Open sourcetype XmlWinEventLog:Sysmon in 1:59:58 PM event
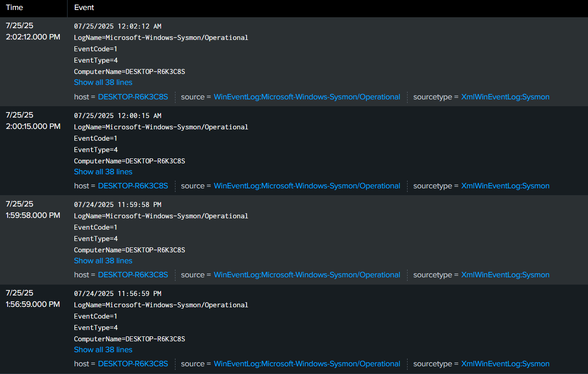588x374 pixels. pos(505,275)
